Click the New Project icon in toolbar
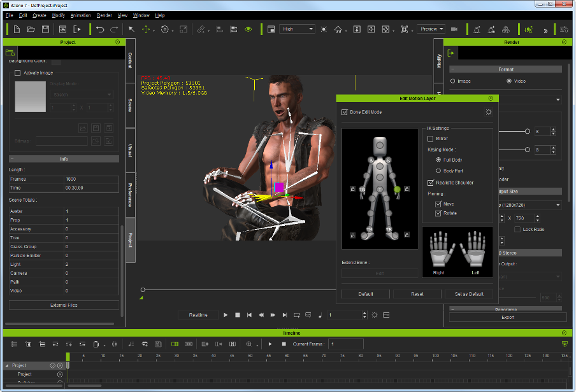The height and width of the screenshot is (392, 576). click(17, 29)
